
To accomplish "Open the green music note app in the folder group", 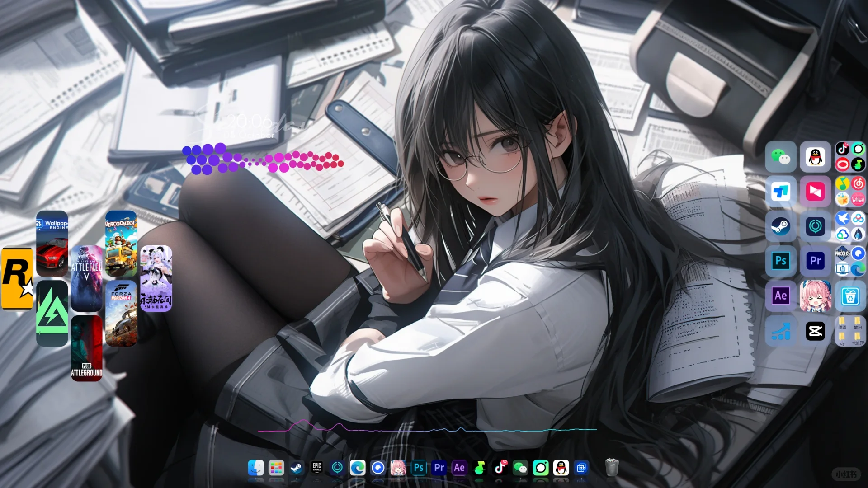I will coord(858,164).
